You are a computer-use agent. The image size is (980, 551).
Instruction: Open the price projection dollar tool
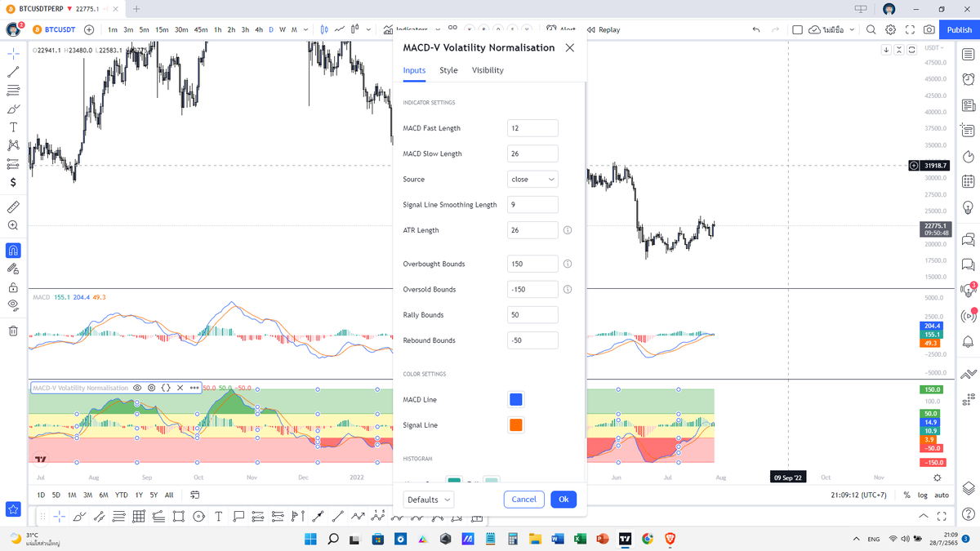pyautogui.click(x=13, y=183)
